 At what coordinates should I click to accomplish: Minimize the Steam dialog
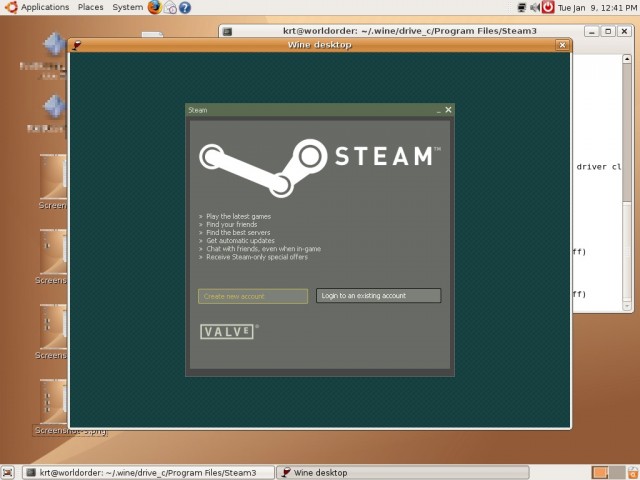click(x=438, y=111)
